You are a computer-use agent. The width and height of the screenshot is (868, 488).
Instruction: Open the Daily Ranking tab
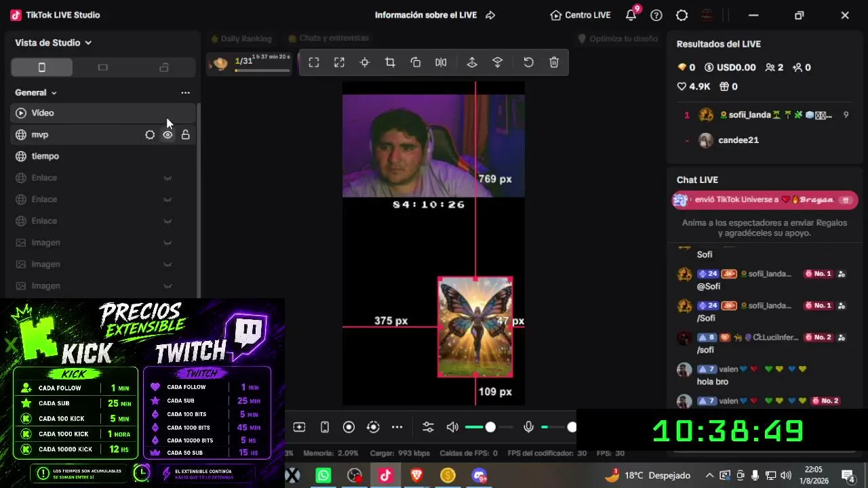click(x=241, y=39)
